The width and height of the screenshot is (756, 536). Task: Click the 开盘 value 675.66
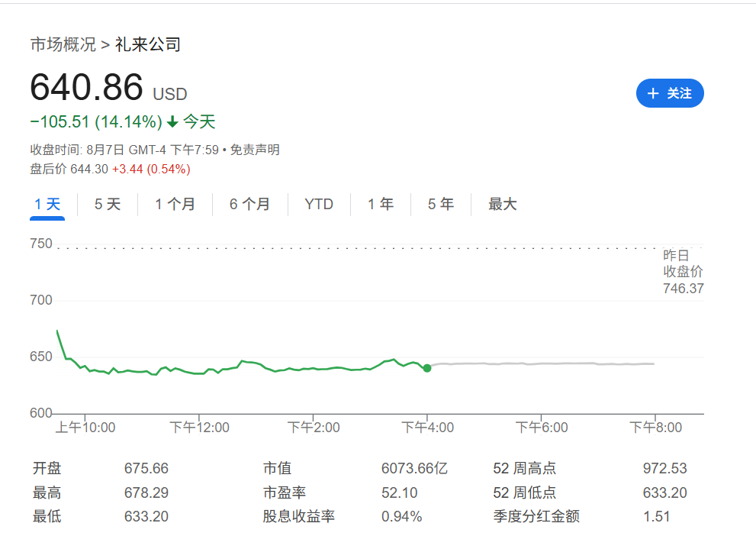[x=146, y=468]
